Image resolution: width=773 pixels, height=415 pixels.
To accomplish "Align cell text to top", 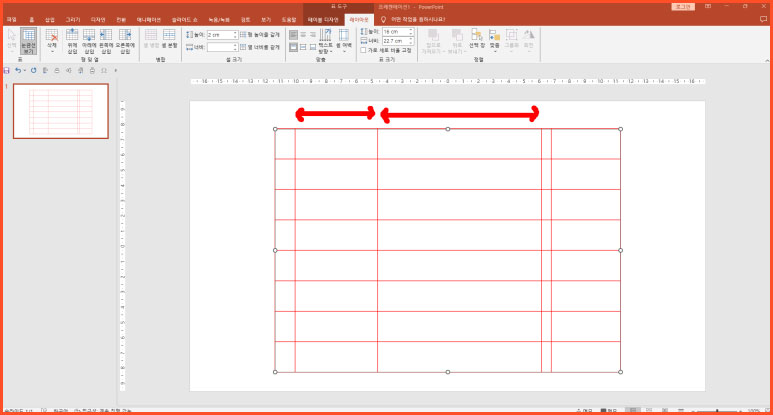I will coord(293,47).
